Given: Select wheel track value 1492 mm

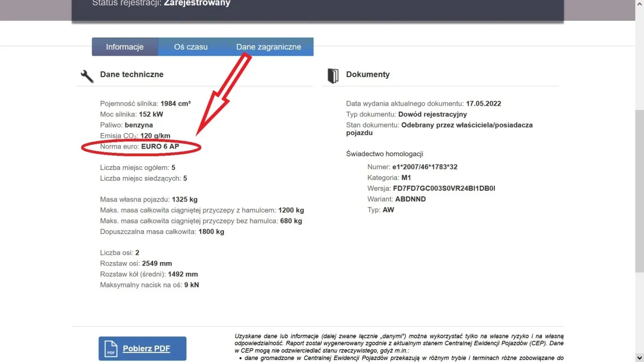Looking at the screenshot, I should (183, 274).
